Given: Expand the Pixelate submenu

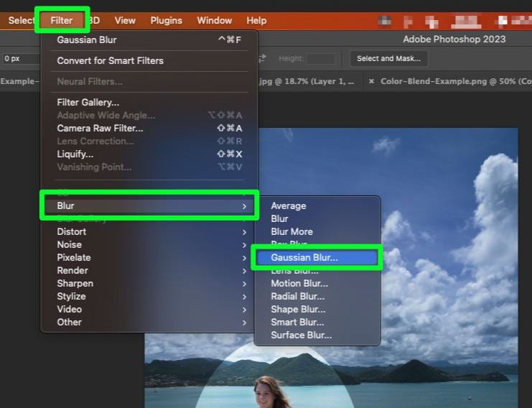Looking at the screenshot, I should pos(149,257).
